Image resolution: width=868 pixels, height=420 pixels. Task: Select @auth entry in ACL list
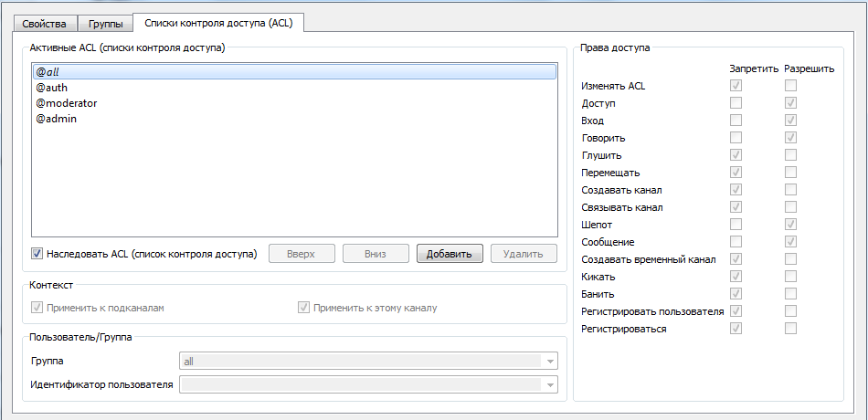click(51, 87)
